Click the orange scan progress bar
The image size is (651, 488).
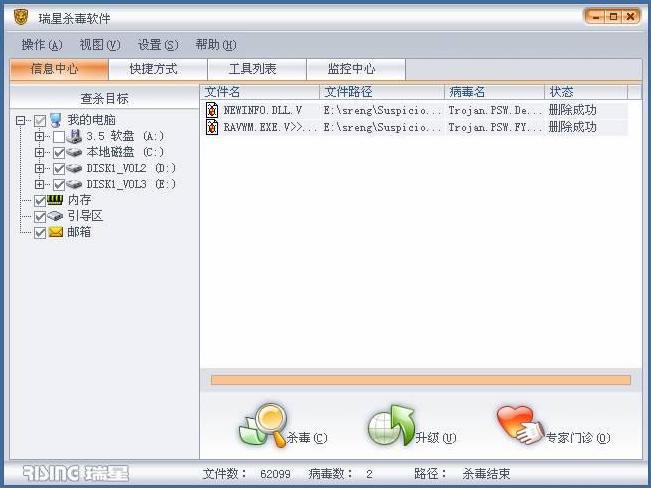point(421,380)
